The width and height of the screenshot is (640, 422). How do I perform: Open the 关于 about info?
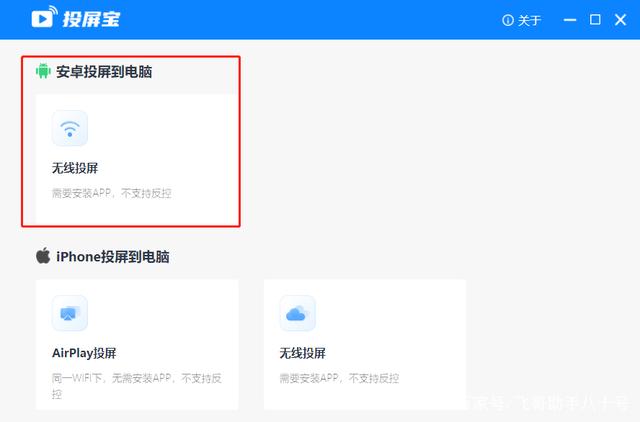(522, 20)
